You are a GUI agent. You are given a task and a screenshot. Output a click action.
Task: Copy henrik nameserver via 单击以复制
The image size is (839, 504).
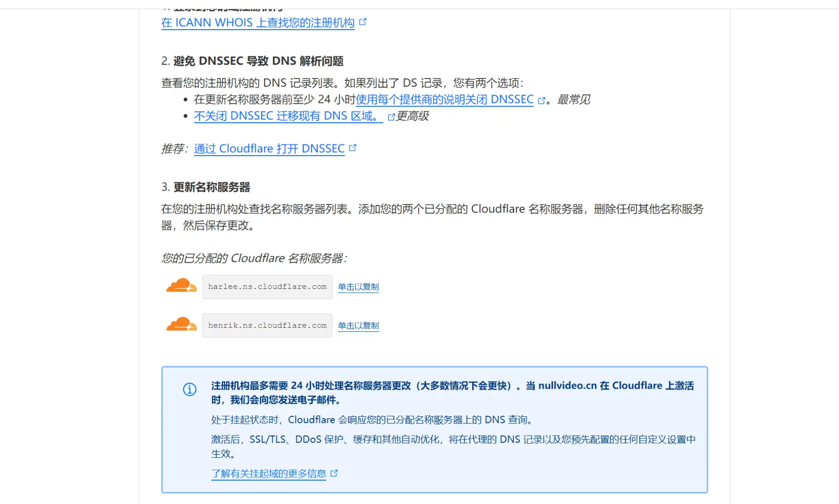click(x=358, y=325)
